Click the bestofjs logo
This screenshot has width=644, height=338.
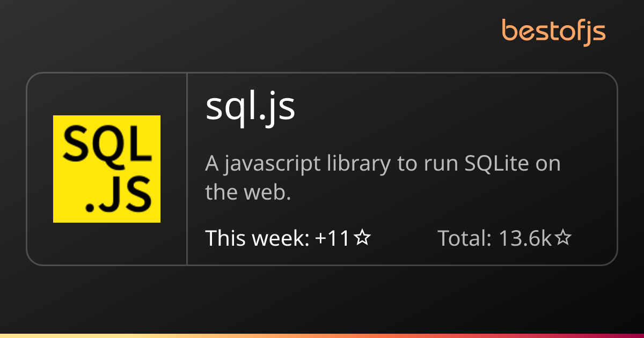point(553,31)
